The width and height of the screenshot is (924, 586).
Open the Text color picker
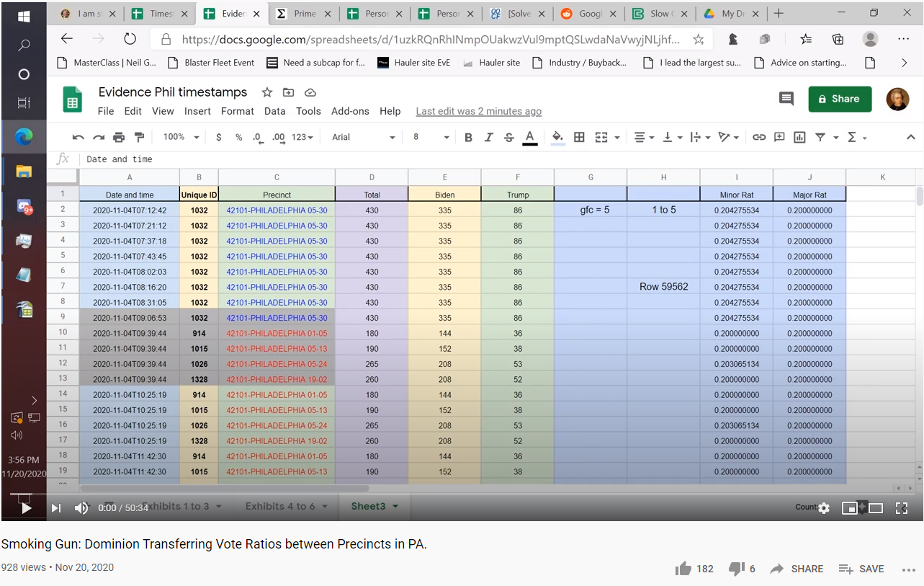[530, 137]
